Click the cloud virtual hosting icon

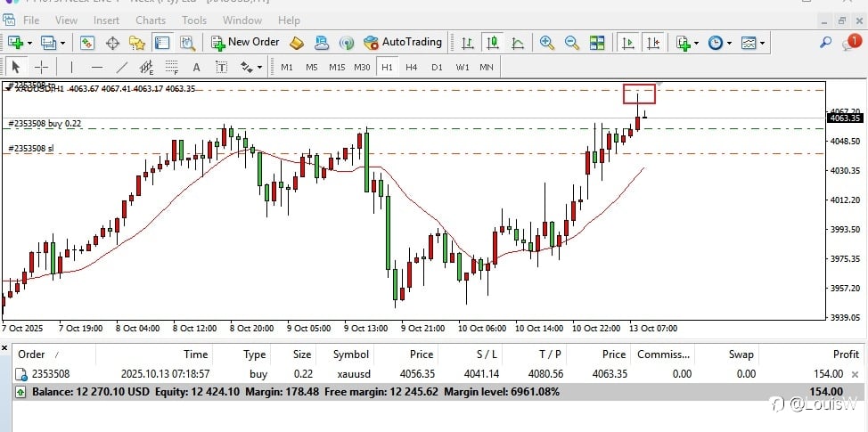321,42
